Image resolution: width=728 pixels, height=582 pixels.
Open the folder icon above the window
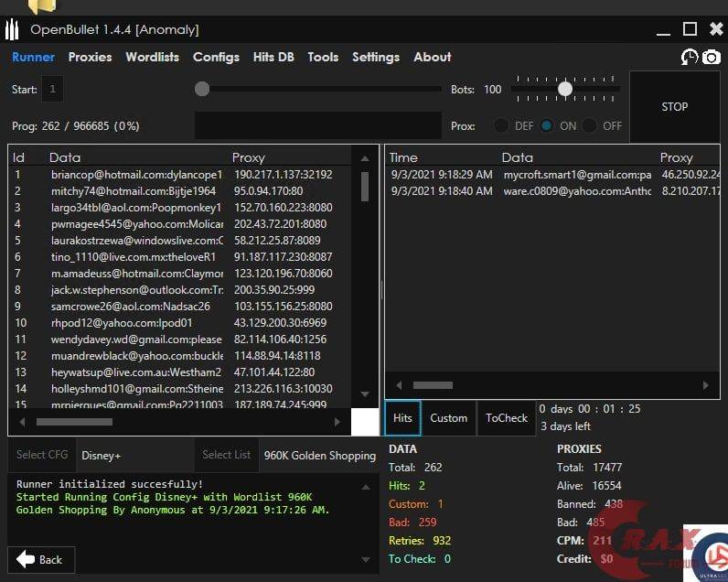(42, 5)
